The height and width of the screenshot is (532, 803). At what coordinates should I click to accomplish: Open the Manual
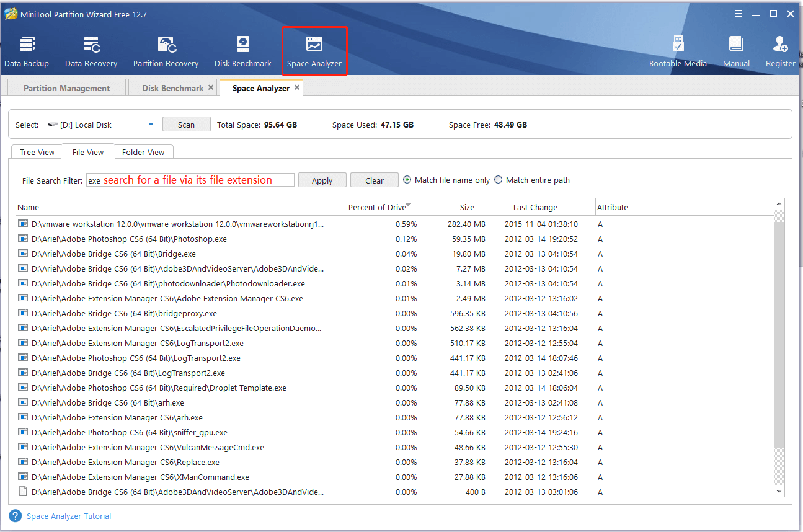[736, 51]
